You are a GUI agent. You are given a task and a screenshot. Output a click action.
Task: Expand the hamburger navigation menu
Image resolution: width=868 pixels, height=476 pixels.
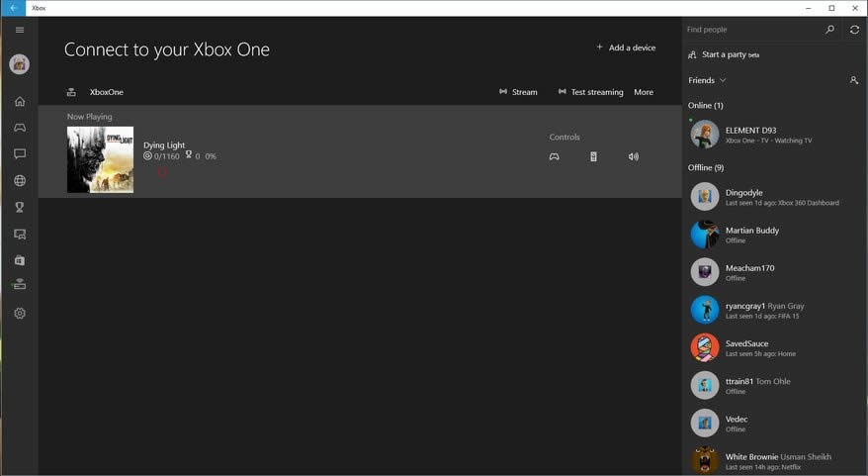19,30
